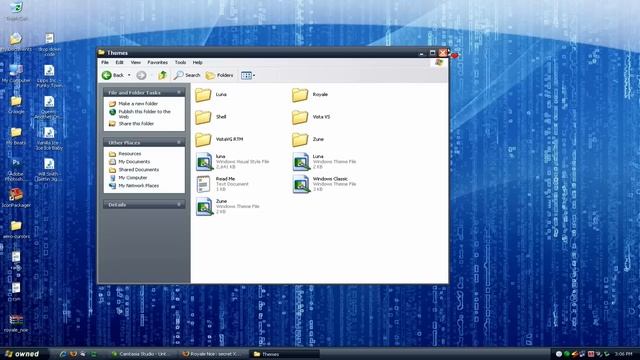Select the Read Me text document icon
Screen dimensions: 640x360
pyautogui.click(x=203, y=184)
